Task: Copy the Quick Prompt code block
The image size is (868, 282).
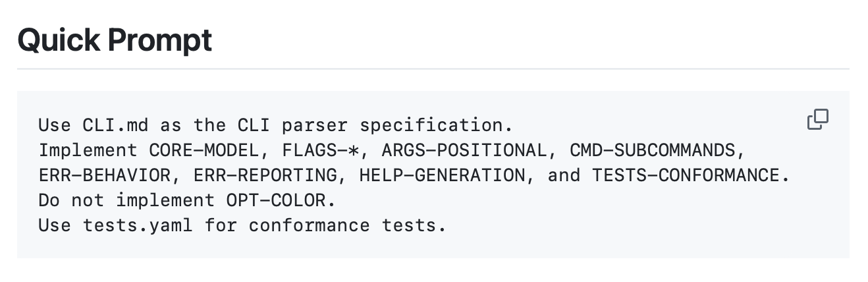Action: coord(817,120)
